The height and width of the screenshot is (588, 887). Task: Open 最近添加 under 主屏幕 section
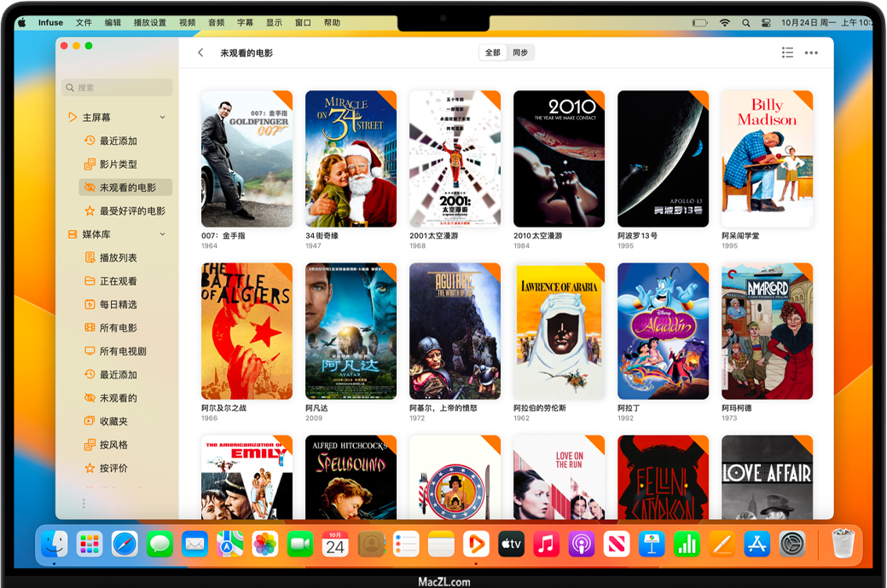(118, 141)
